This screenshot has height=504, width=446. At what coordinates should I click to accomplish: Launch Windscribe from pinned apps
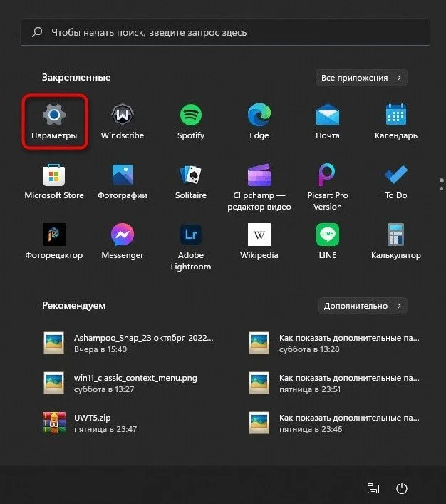(x=123, y=121)
